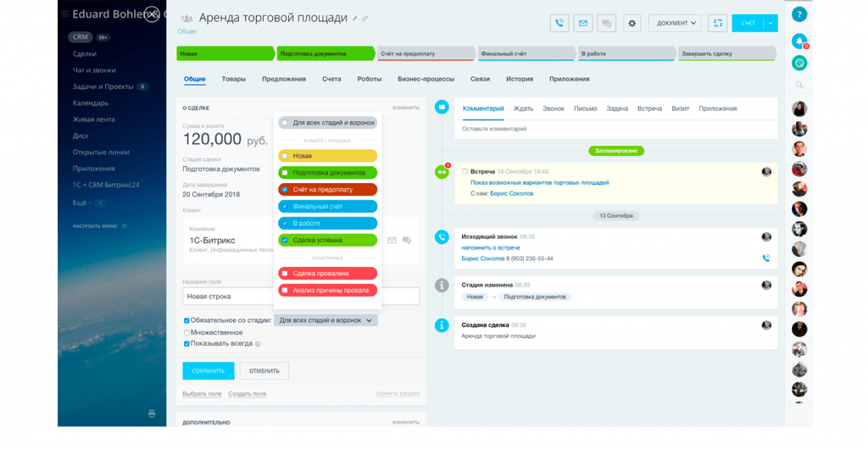Open the 'Звонок' tab in timeline
Viewport: 868px width, 450px height.
553,108
